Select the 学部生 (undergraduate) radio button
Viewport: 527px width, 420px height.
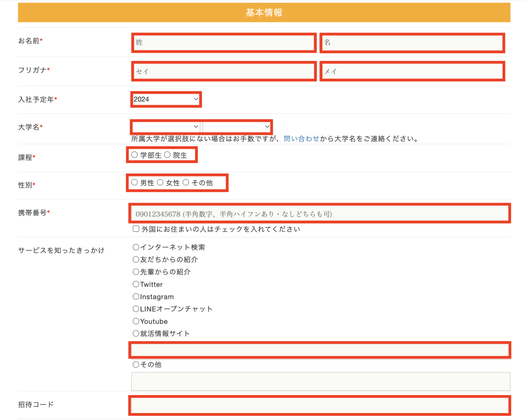pyautogui.click(x=134, y=155)
